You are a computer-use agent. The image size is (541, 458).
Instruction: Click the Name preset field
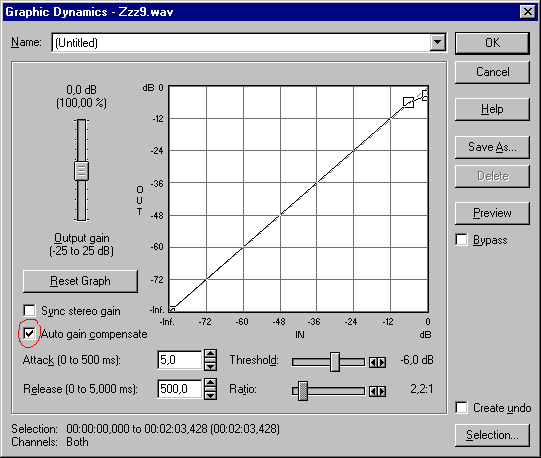coord(241,42)
